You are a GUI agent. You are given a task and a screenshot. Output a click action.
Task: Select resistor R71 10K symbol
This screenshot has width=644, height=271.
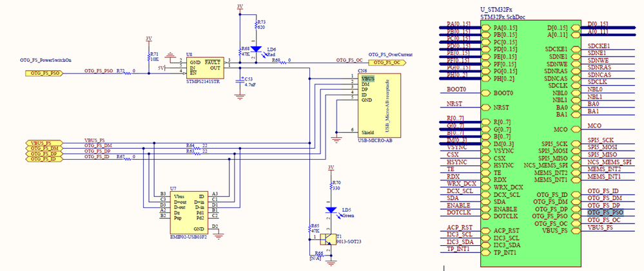tap(149, 56)
